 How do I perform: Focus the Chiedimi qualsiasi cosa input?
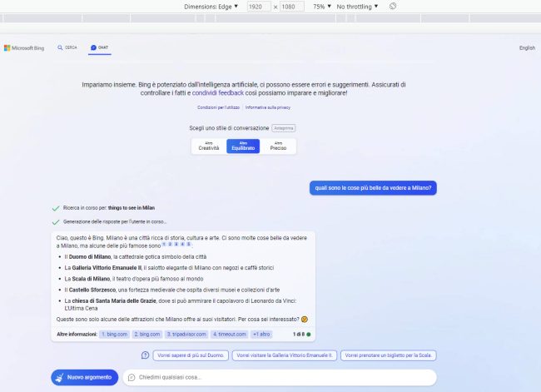click(x=280, y=377)
